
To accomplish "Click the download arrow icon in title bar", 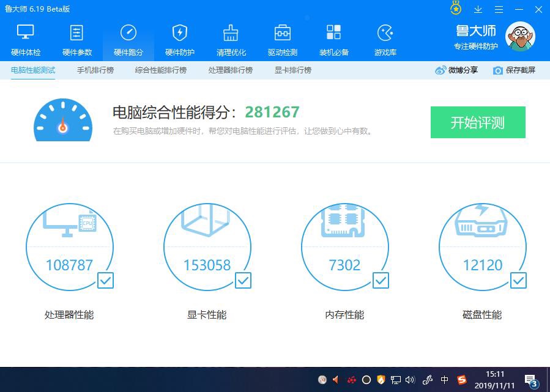I will [x=478, y=9].
